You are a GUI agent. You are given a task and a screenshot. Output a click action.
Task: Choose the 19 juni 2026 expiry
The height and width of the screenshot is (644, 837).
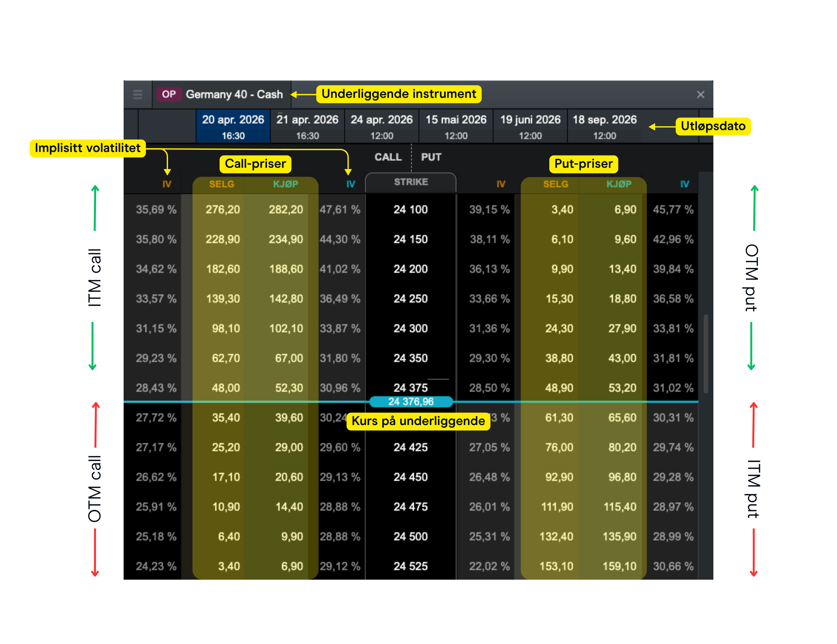click(531, 127)
